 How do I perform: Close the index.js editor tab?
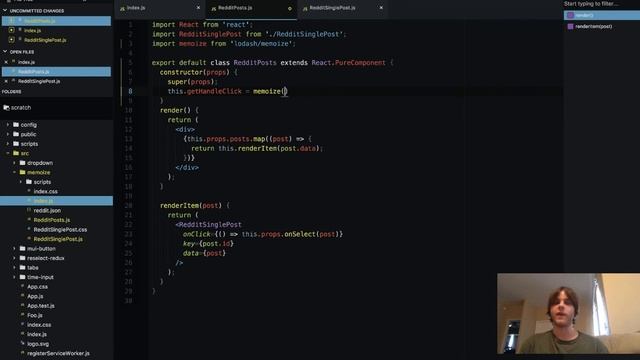tap(198, 8)
